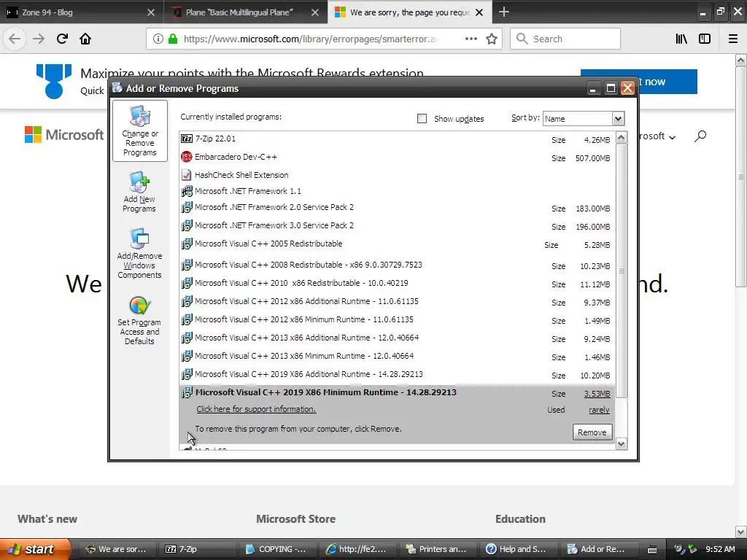The image size is (747, 560).
Task: Click the .NET Framework 1.1 installer icon
Action: [187, 191]
